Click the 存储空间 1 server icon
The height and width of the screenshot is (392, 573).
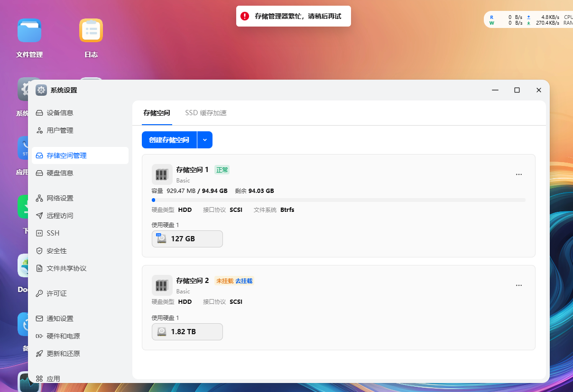[x=162, y=174]
